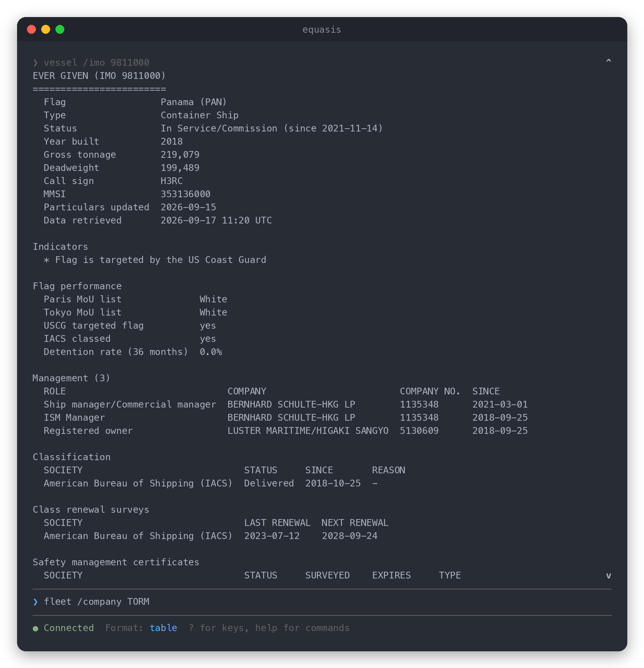Image resolution: width=644 pixels, height=668 pixels.
Task: Click the scroll up caret indicator
Action: click(608, 61)
